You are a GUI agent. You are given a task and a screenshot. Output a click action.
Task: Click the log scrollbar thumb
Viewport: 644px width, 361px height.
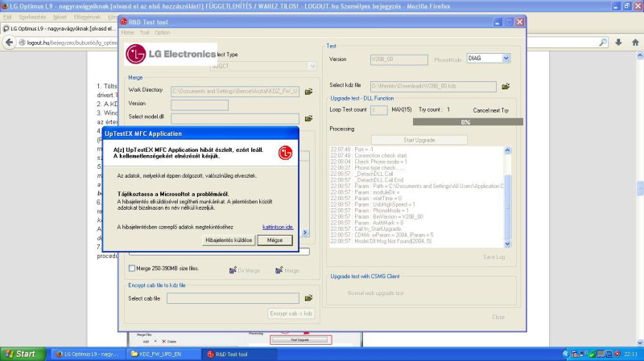507,206
